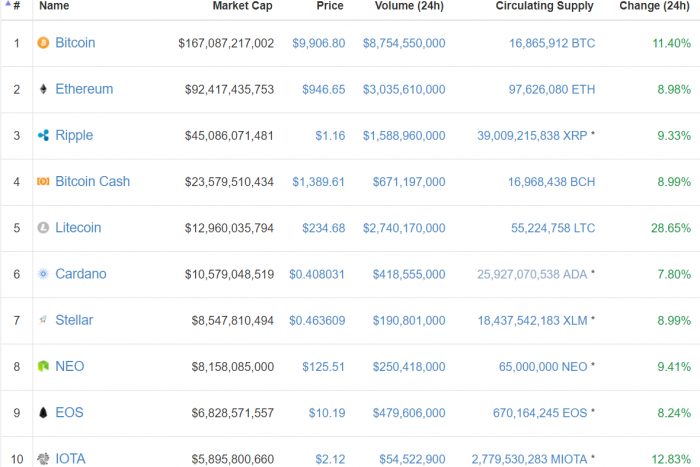Sort table by Name column
700x467 pixels.
click(x=54, y=6)
